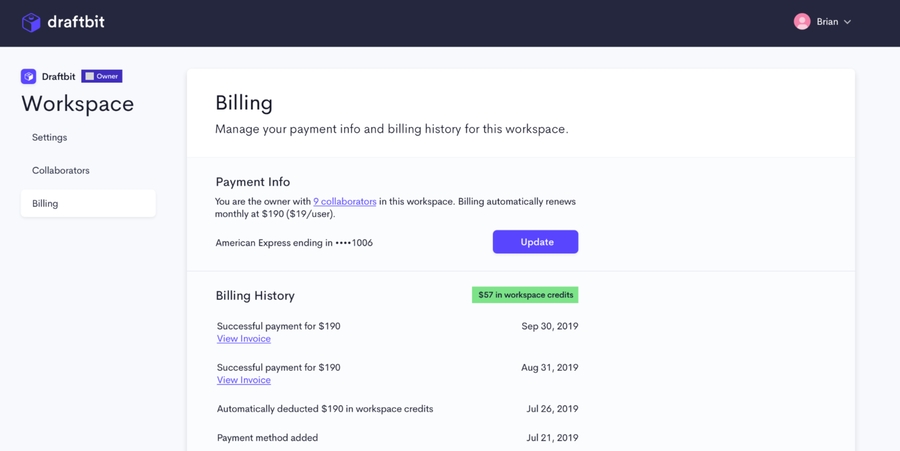Open Settings in the workspace sidebar
This screenshot has width=900, height=451.
pos(50,137)
